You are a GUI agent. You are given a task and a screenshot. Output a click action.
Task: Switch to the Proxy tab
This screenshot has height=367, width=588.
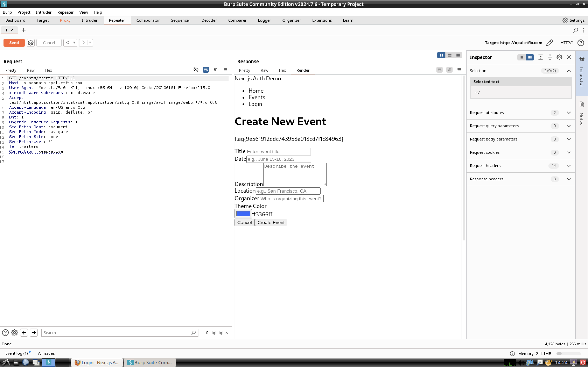tap(65, 20)
